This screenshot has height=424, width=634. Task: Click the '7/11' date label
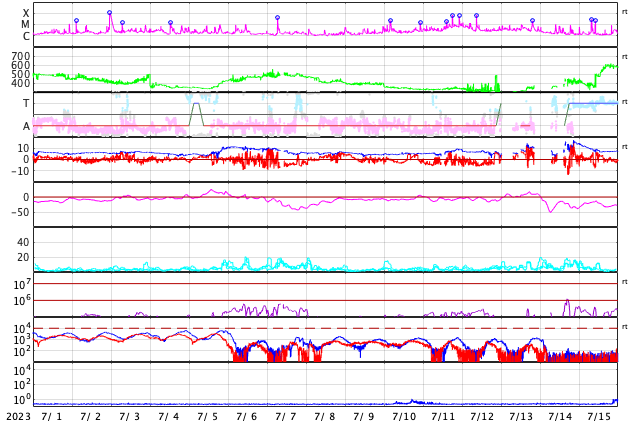point(443,417)
